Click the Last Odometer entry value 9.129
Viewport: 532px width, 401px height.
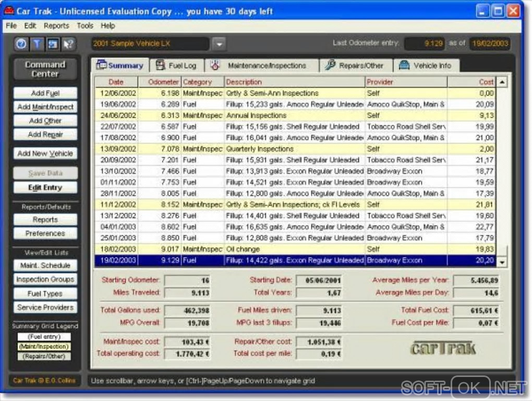pyautogui.click(x=425, y=43)
